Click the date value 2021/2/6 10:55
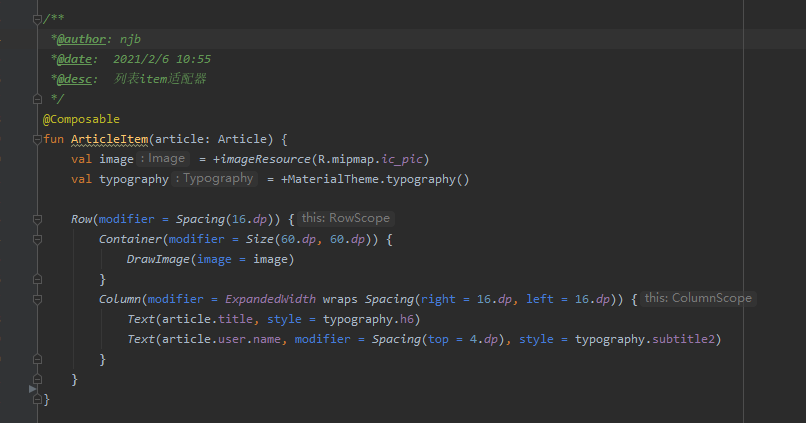Viewport: 806px width, 423px height. 162,59
